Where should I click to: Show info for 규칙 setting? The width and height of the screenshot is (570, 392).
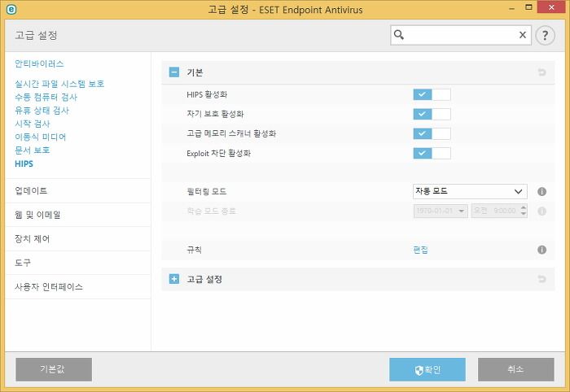(x=541, y=250)
